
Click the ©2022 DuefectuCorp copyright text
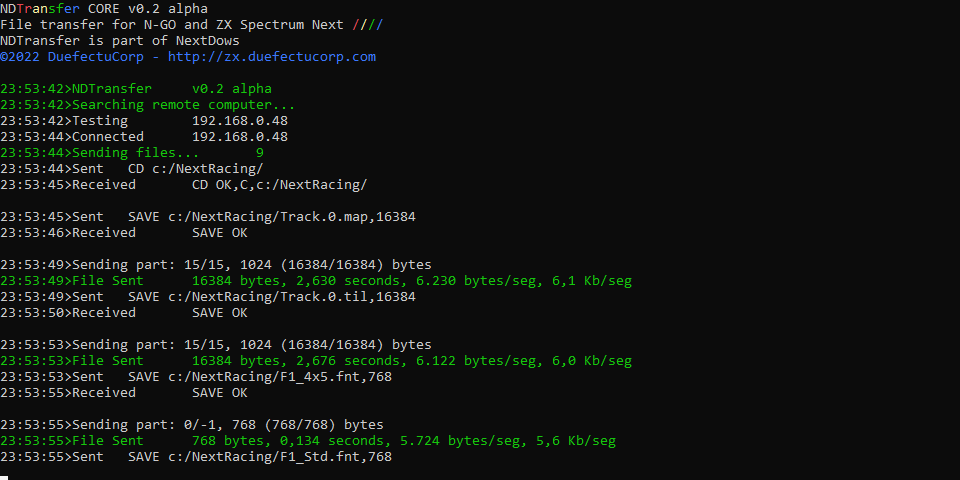tap(72, 57)
